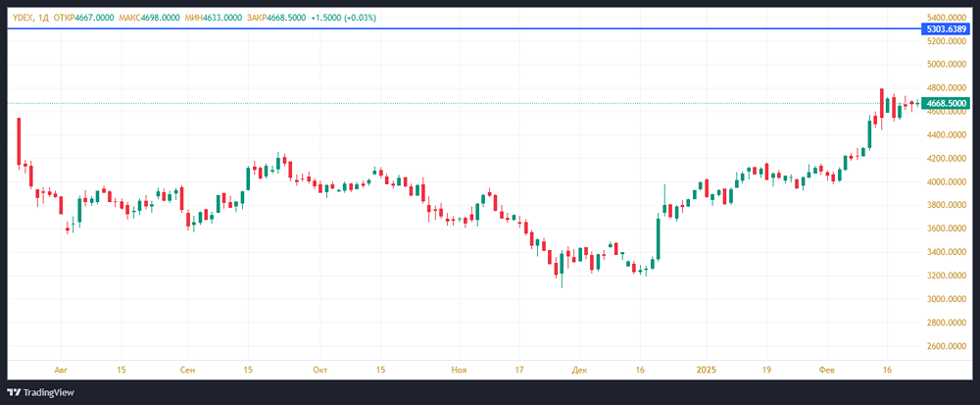Image resolution: width=980 pixels, height=405 pixels.
Task: Click the Сен date label on time axis
Action: (x=187, y=370)
